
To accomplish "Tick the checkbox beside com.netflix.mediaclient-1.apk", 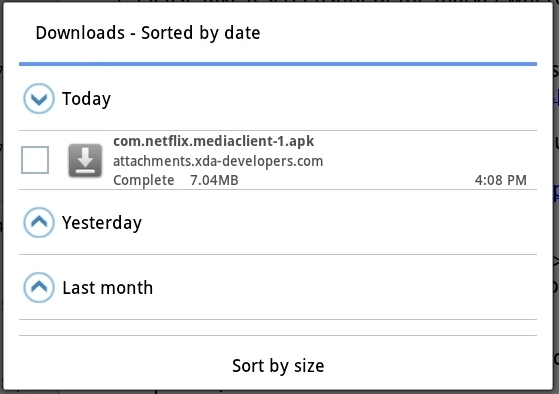I will click(x=35, y=160).
